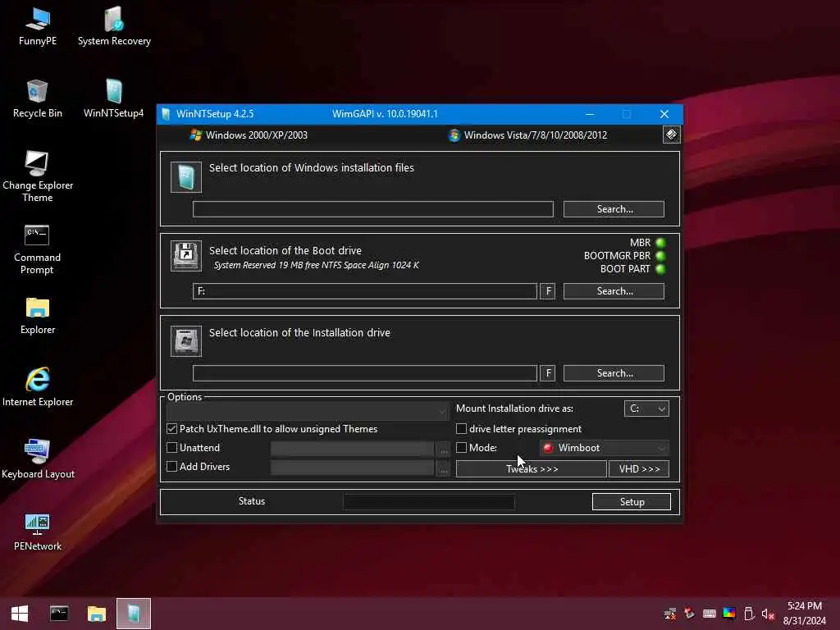The image size is (840, 630).
Task: Open the Windows Start button
Action: click(20, 614)
